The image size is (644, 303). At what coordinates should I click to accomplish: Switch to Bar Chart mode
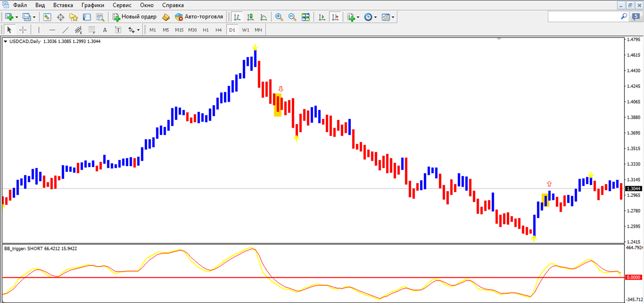(237, 17)
